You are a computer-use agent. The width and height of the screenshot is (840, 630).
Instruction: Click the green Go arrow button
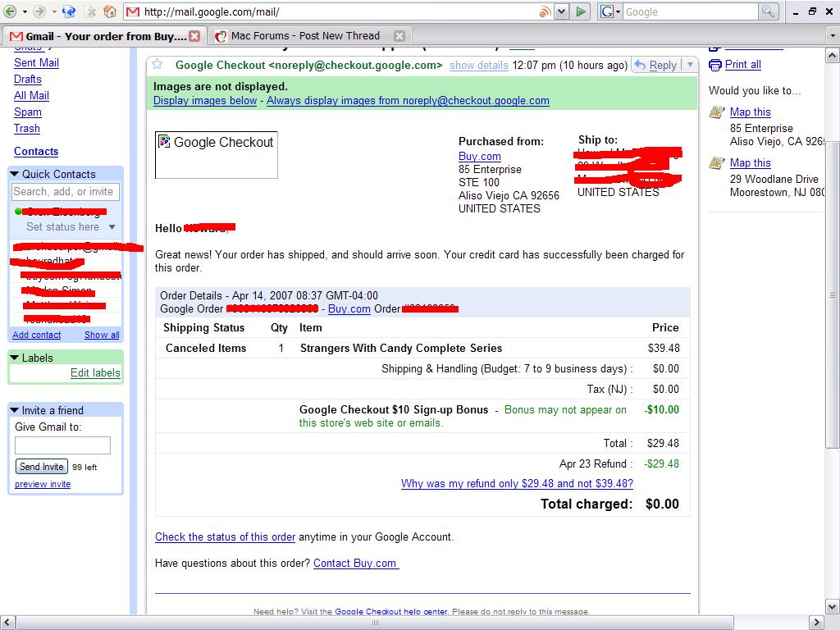[x=581, y=11]
